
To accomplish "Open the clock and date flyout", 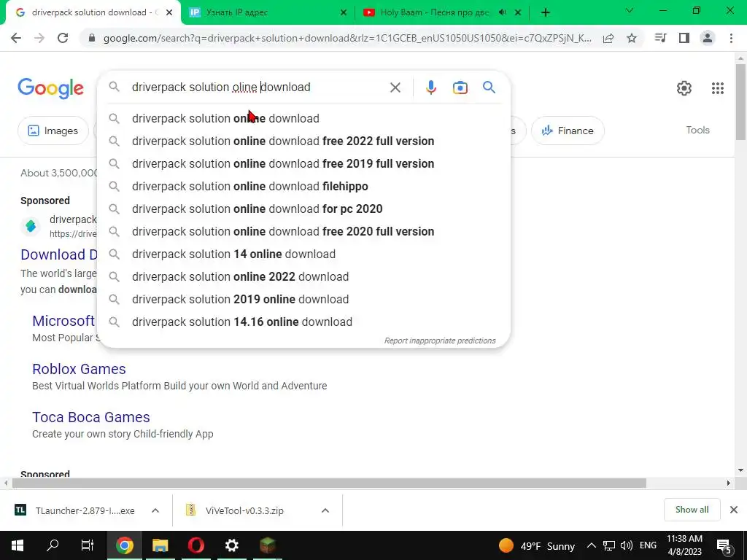I will [x=684, y=545].
